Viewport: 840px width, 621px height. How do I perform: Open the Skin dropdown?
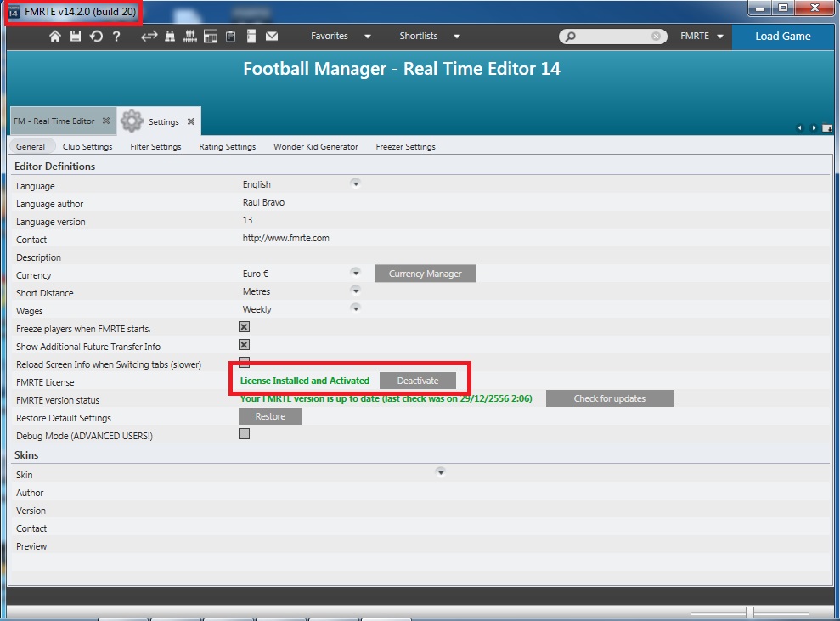440,472
